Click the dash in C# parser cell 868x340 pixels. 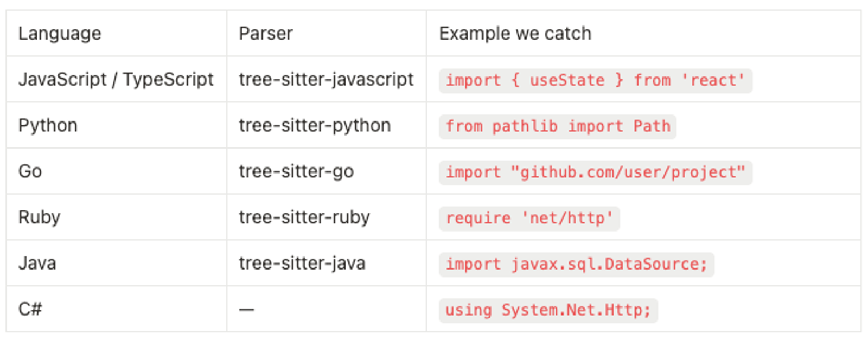pyautogui.click(x=246, y=310)
